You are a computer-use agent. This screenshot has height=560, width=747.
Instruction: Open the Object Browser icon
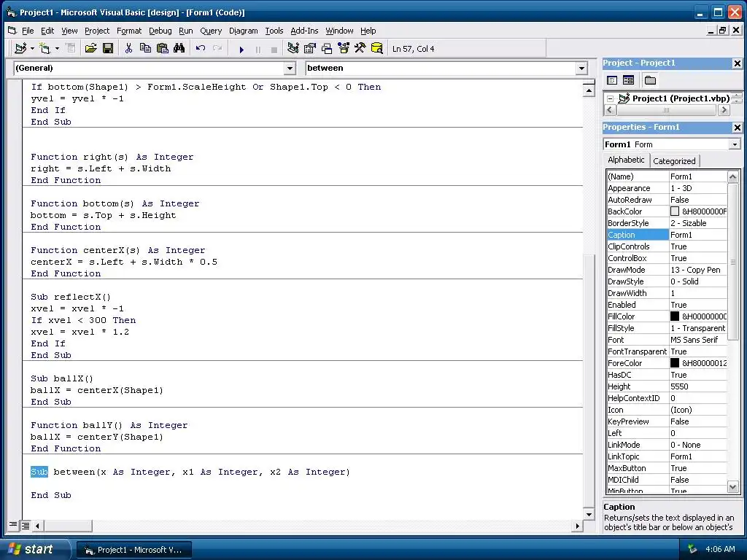343,48
